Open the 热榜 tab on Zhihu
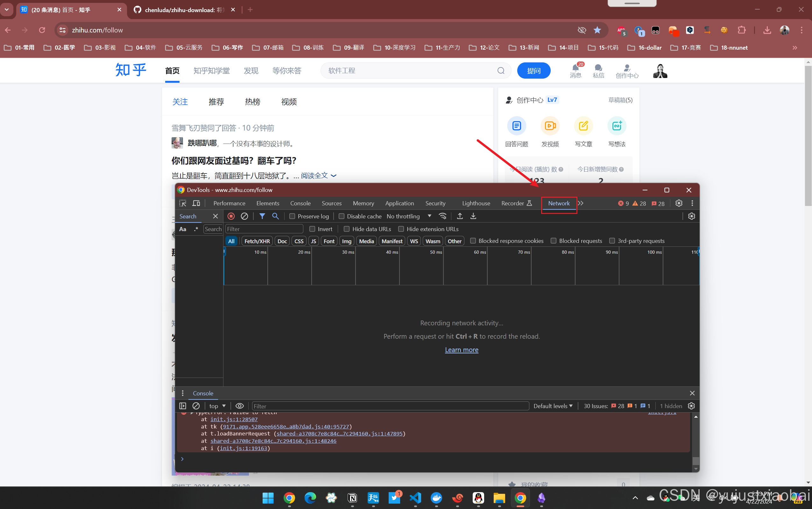The image size is (812, 509). 252,102
